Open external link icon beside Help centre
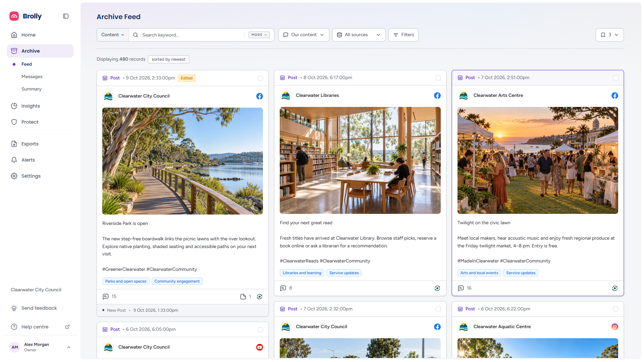 pyautogui.click(x=67, y=327)
